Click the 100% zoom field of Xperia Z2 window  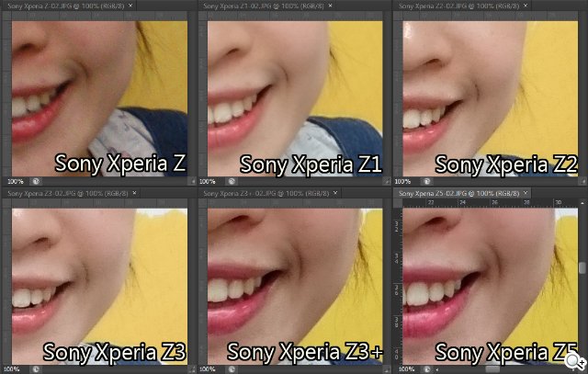[x=402, y=182]
